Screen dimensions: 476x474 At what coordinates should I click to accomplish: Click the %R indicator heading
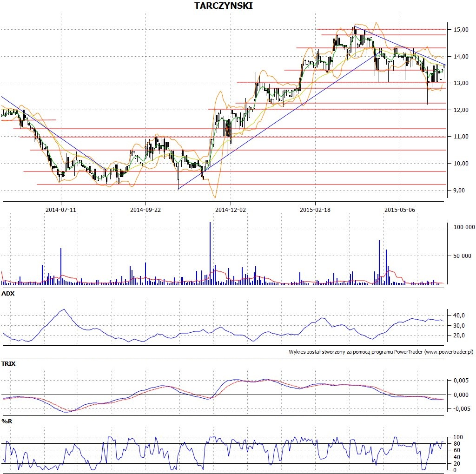7,421
